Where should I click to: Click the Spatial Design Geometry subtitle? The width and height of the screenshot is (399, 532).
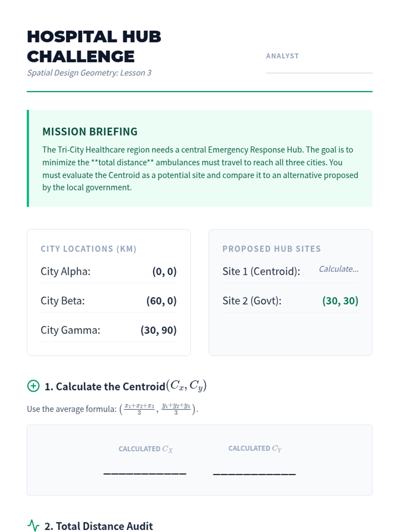coord(89,73)
